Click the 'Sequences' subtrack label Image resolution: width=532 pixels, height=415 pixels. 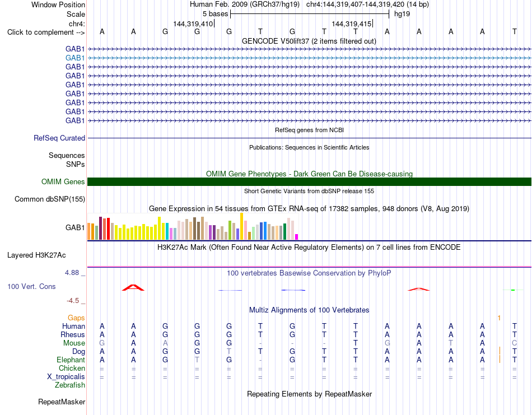67,155
